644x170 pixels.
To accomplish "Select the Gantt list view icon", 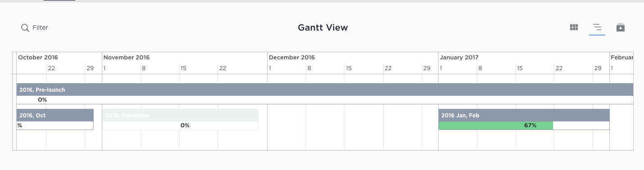I will click(597, 27).
